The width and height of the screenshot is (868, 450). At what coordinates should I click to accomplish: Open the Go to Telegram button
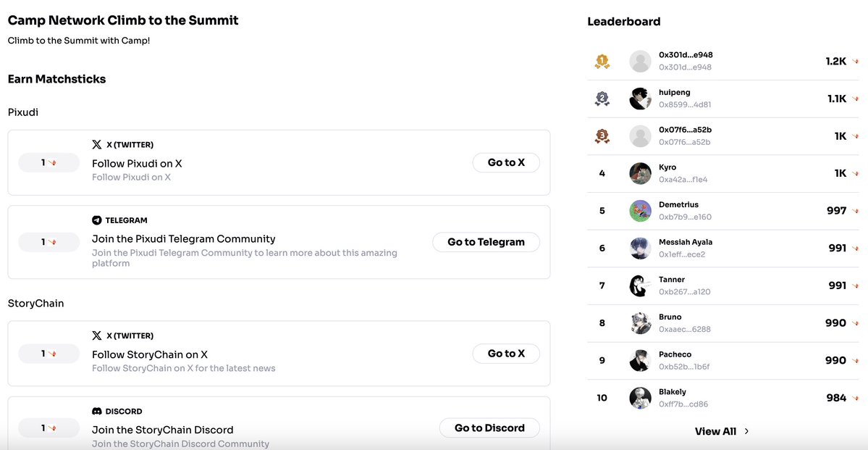click(x=486, y=242)
